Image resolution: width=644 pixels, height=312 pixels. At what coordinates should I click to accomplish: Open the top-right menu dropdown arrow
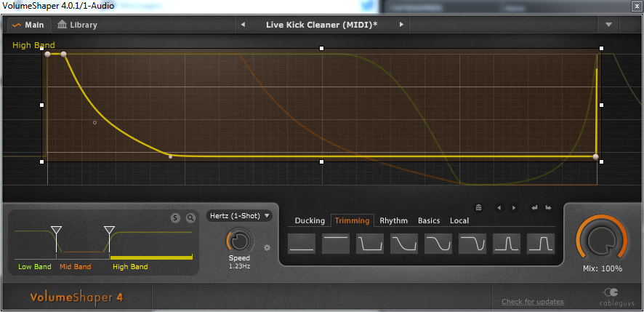(x=609, y=25)
